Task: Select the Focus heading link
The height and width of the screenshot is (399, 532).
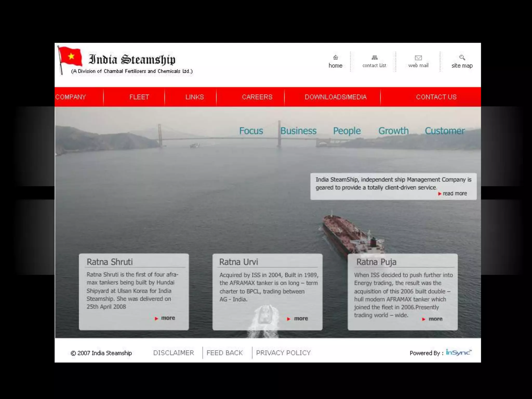Action: 251,131
